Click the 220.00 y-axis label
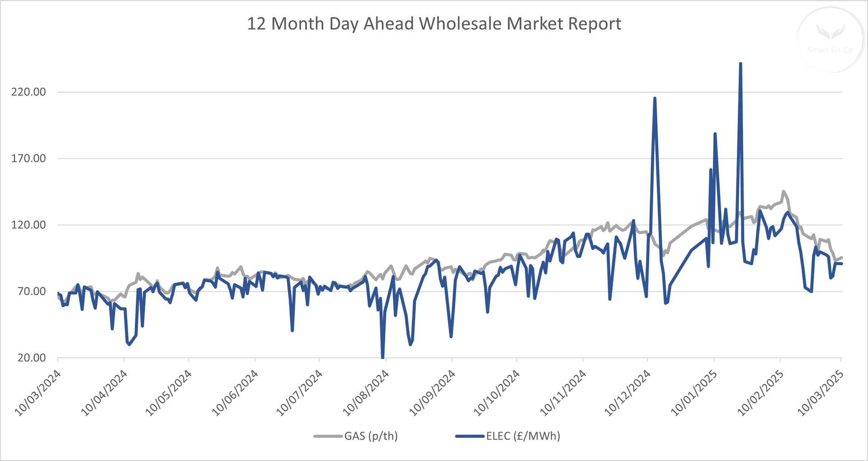 [x=28, y=92]
